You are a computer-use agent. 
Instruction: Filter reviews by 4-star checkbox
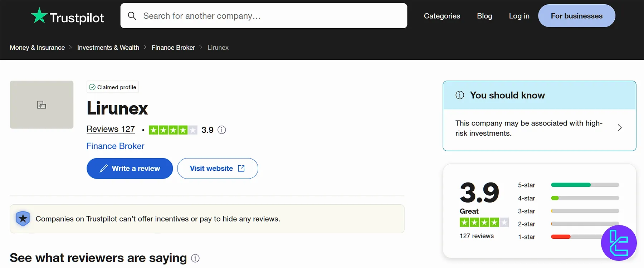tap(527, 198)
